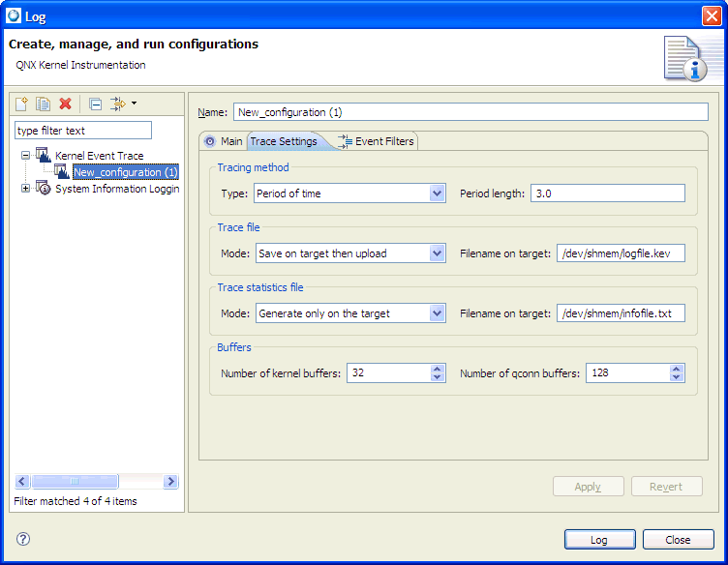Collapse the Kernel Event Trace tree node
Viewport: 728px width, 565px height.
(25, 156)
